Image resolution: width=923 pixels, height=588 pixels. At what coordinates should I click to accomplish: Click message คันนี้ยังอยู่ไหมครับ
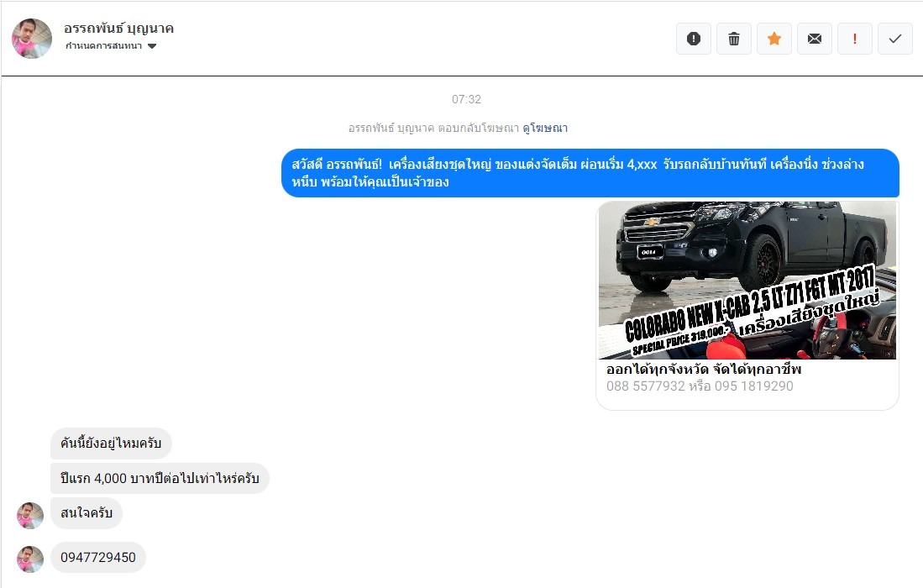point(111,444)
